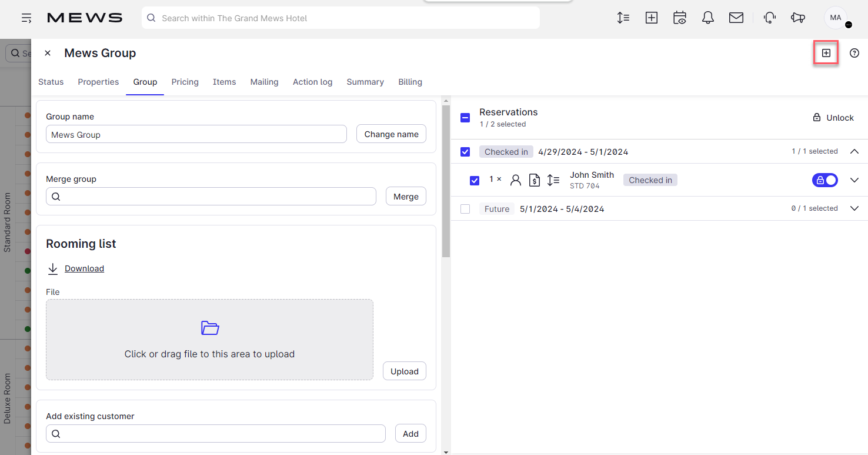Select the Future reservation checkbox

pos(465,208)
